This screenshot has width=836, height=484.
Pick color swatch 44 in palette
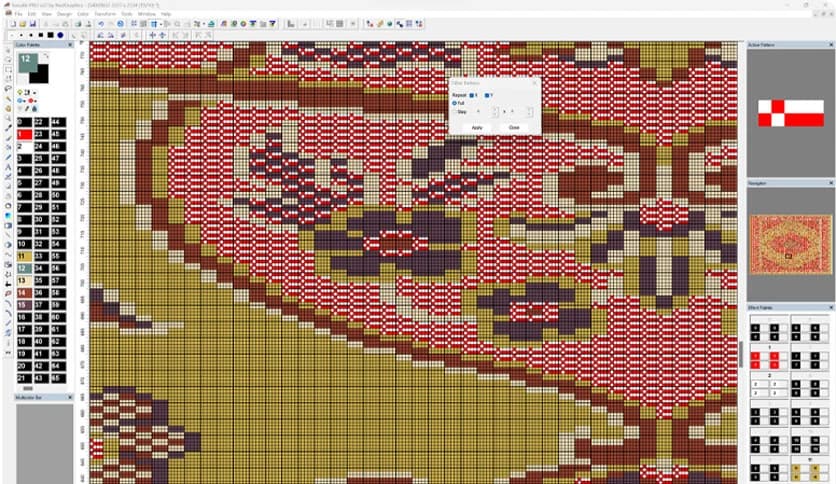coord(59,122)
